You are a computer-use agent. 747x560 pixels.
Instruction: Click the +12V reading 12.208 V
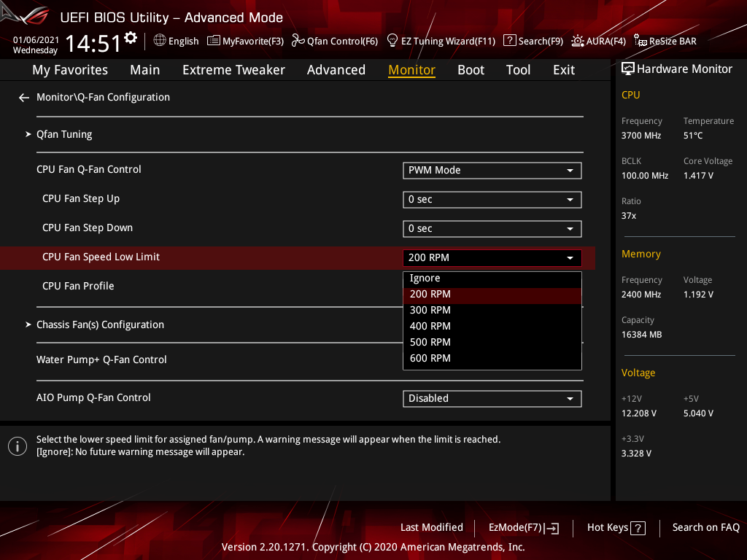[x=639, y=413]
